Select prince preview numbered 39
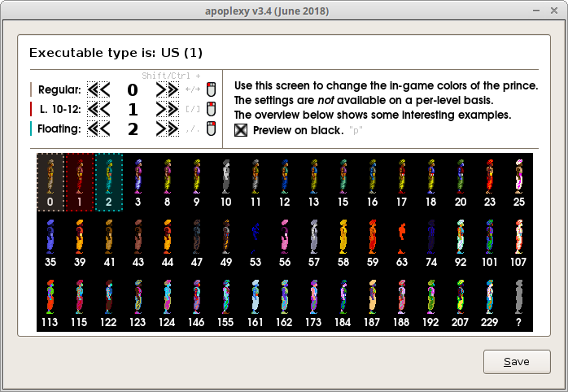This screenshot has width=568, height=392. point(80,242)
